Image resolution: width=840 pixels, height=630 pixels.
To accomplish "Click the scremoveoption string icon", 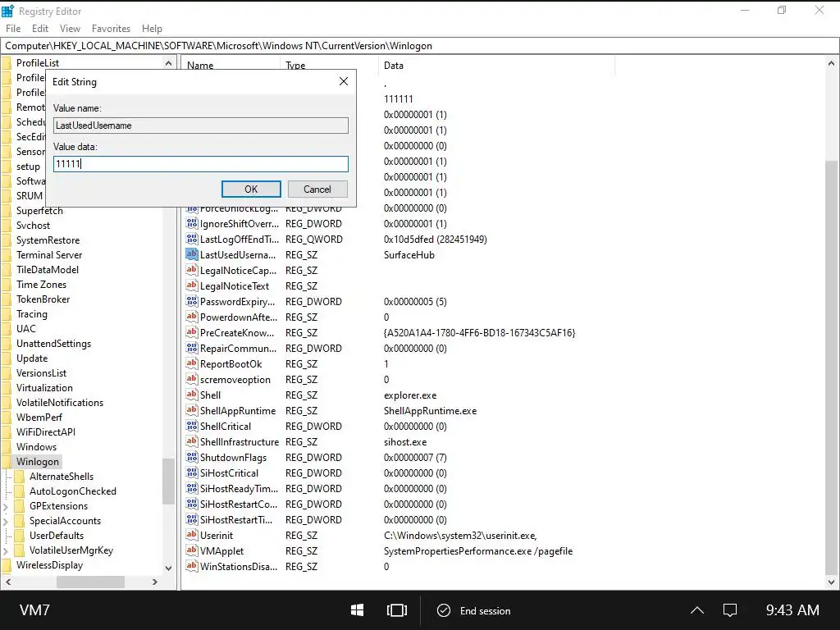I will pyautogui.click(x=192, y=379).
